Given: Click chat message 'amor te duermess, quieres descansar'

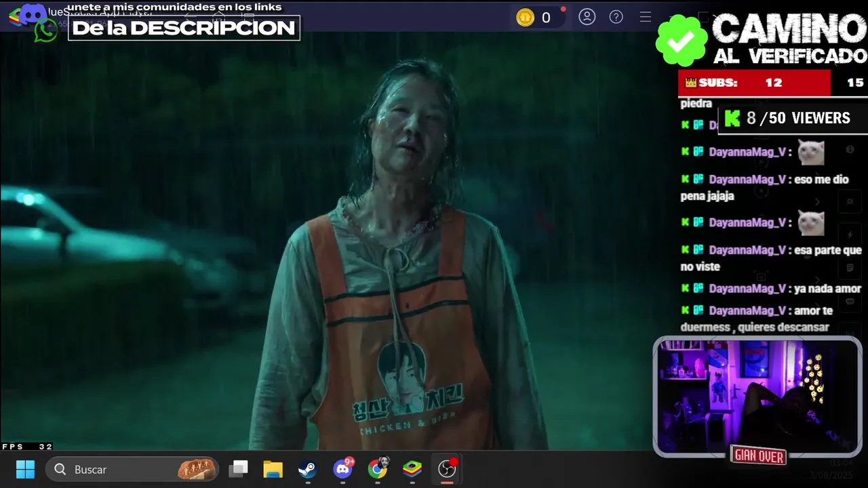Looking at the screenshot, I should pos(757,319).
